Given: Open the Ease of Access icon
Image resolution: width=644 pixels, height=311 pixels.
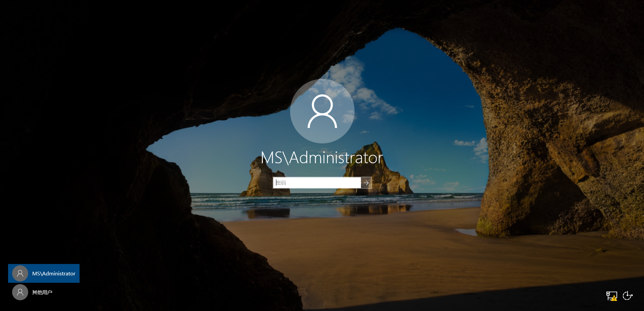Looking at the screenshot, I should 627,296.
